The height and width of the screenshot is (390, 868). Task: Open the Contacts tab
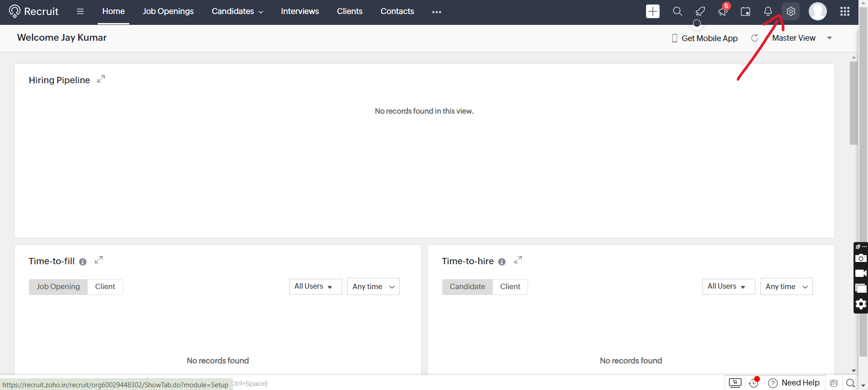click(397, 11)
